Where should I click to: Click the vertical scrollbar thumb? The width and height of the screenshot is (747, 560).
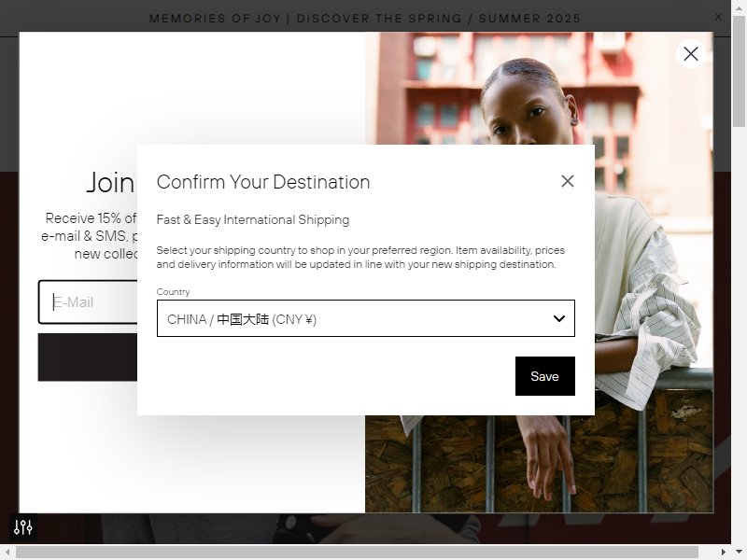(x=739, y=72)
